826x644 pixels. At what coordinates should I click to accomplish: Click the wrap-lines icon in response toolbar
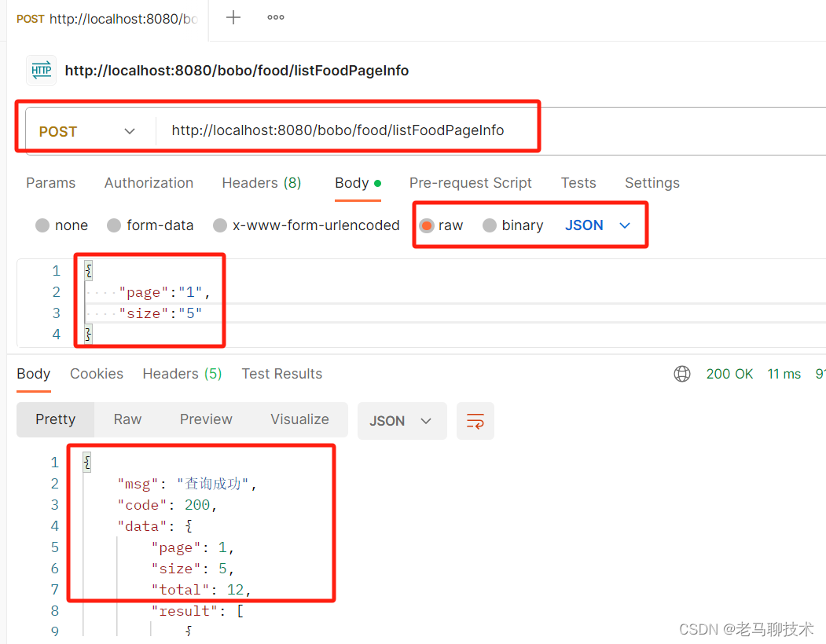(475, 421)
